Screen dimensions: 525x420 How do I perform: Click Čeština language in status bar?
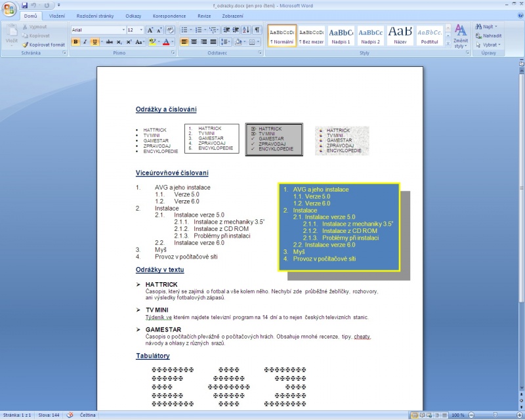[x=88, y=415]
